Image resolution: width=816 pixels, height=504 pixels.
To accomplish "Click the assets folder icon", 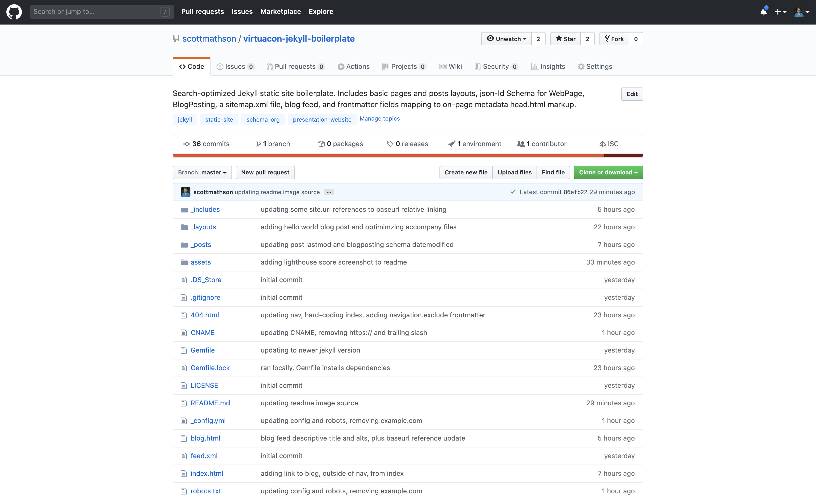I will click(x=184, y=262).
